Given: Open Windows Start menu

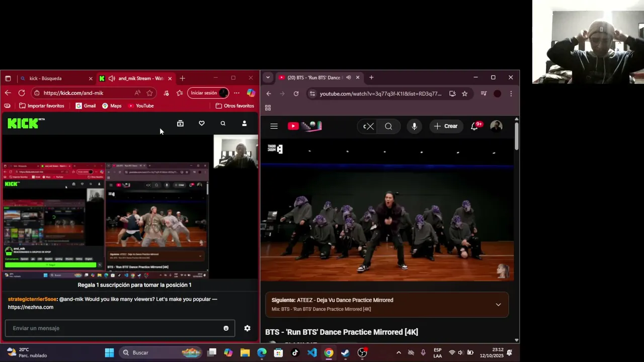Looking at the screenshot, I should 109,352.
